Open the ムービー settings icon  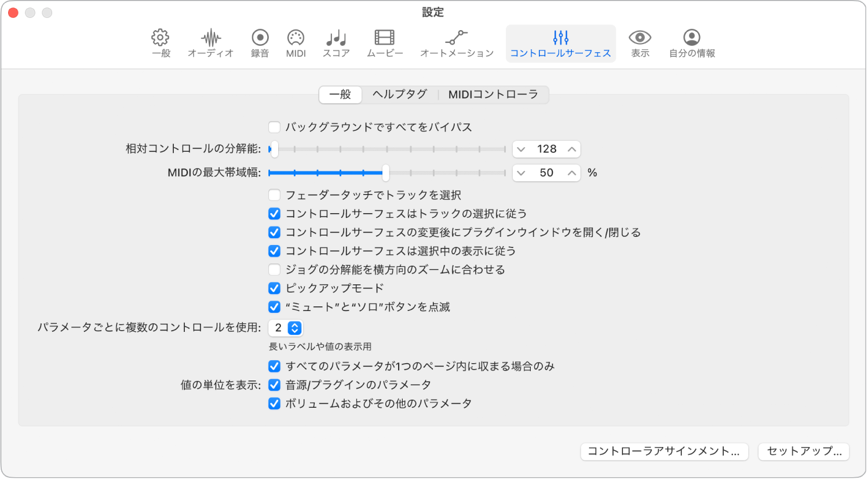[385, 43]
